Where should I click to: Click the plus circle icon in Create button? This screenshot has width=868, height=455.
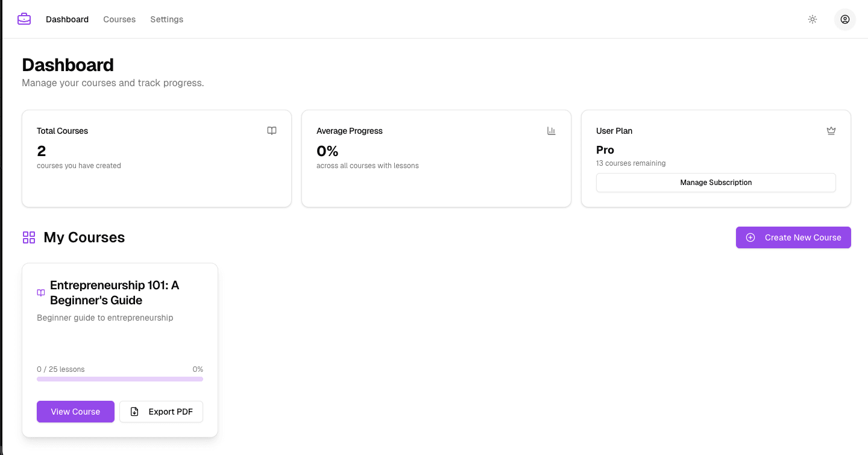coord(750,237)
